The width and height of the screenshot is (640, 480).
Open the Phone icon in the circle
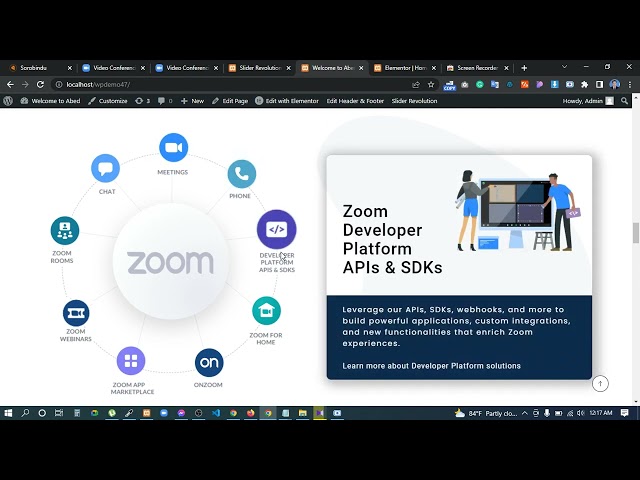(242, 174)
